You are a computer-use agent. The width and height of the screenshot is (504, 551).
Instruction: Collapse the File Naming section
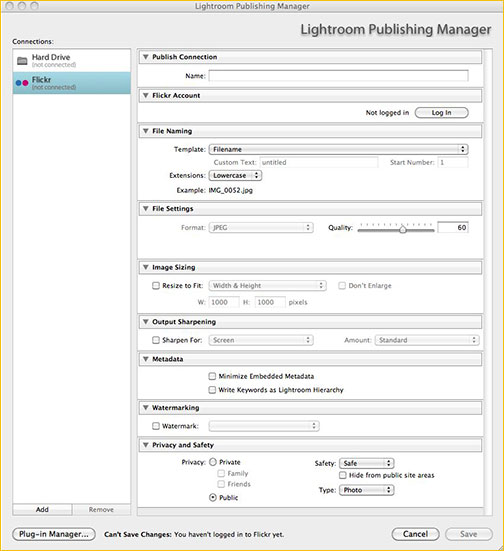pyautogui.click(x=146, y=131)
